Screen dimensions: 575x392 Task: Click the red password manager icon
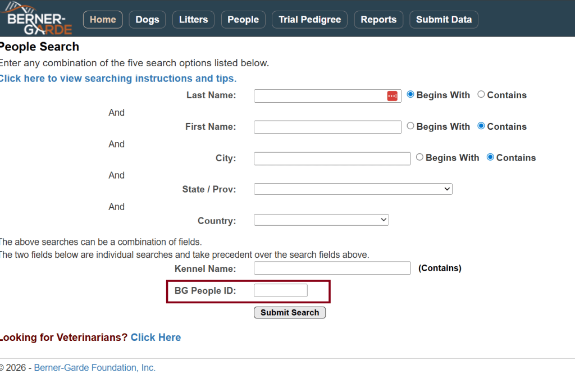click(x=392, y=96)
